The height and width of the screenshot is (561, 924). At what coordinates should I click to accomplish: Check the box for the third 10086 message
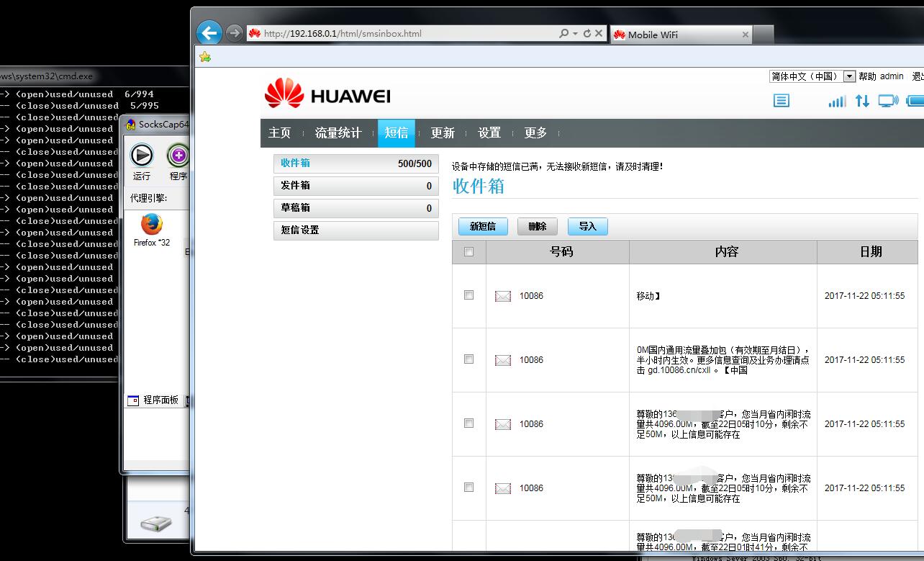point(469,423)
